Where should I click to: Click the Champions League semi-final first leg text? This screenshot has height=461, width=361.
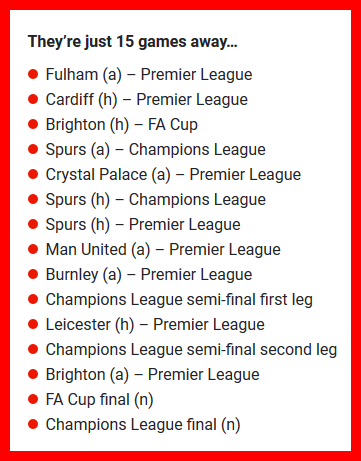179,299
